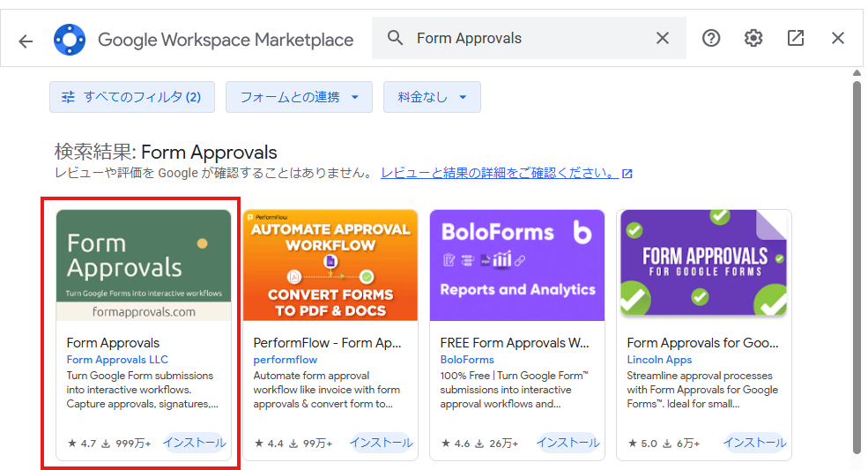This screenshot has height=470, width=868.
Task: Install the PerformFlow add-on
Action: click(381, 443)
